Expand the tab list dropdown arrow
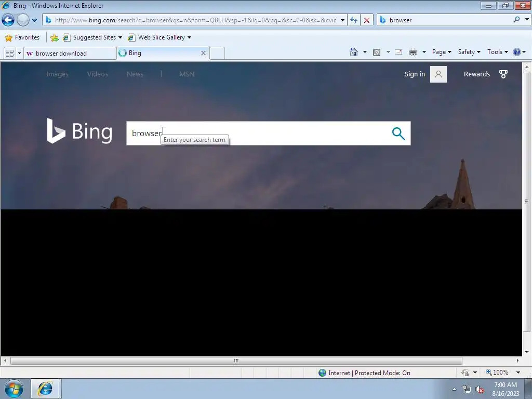This screenshot has height=399, width=532. pos(19,54)
